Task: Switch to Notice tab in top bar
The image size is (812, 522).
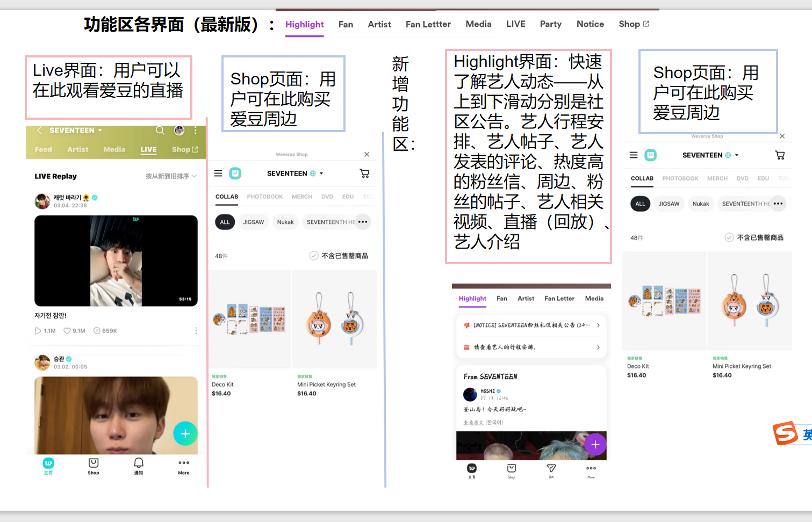Action: click(x=590, y=24)
